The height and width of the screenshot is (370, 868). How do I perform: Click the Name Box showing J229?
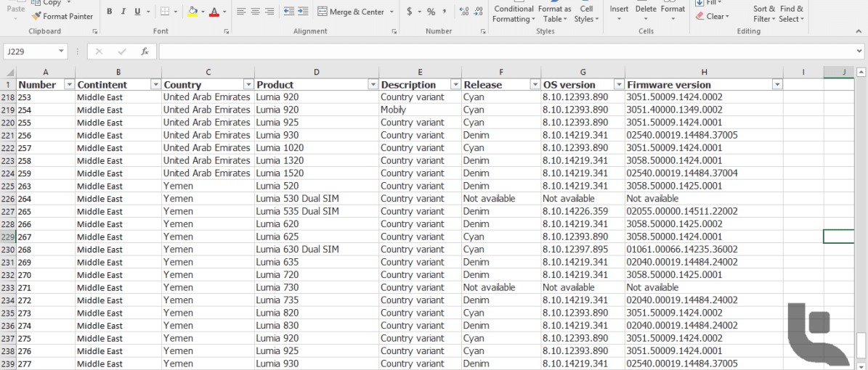pos(31,52)
